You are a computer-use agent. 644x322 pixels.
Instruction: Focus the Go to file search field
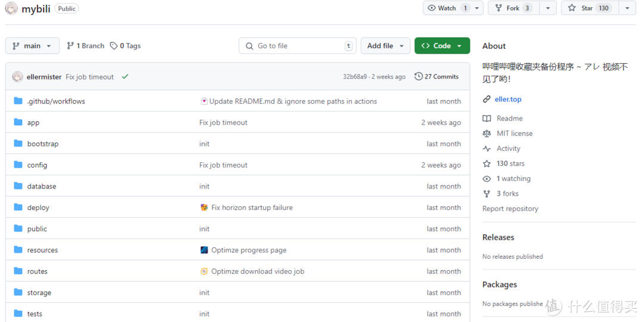click(x=298, y=46)
